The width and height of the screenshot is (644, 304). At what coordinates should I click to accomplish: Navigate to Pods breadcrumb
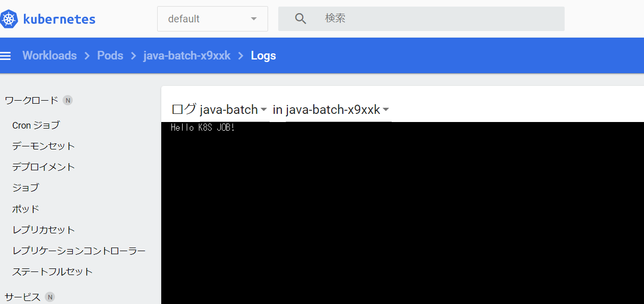[110, 56]
